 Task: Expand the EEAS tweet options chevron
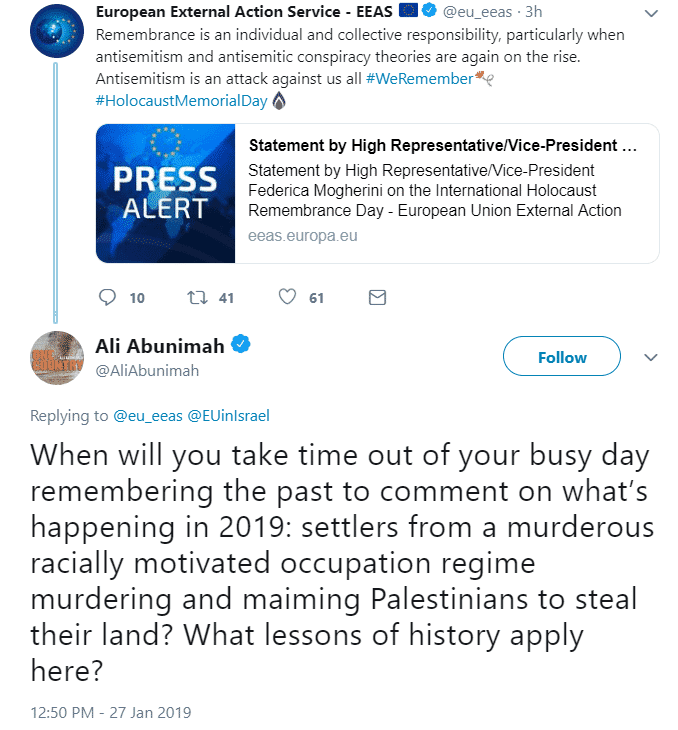651,14
